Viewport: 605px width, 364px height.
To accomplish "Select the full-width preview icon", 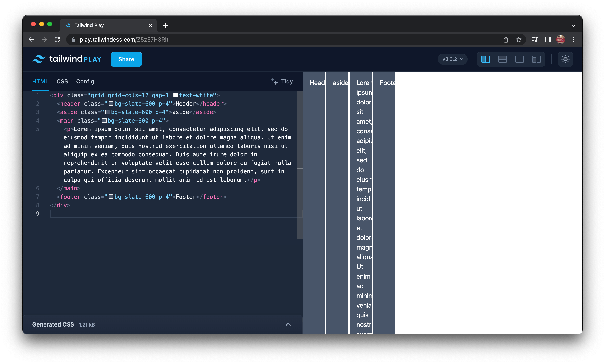I will pos(519,59).
